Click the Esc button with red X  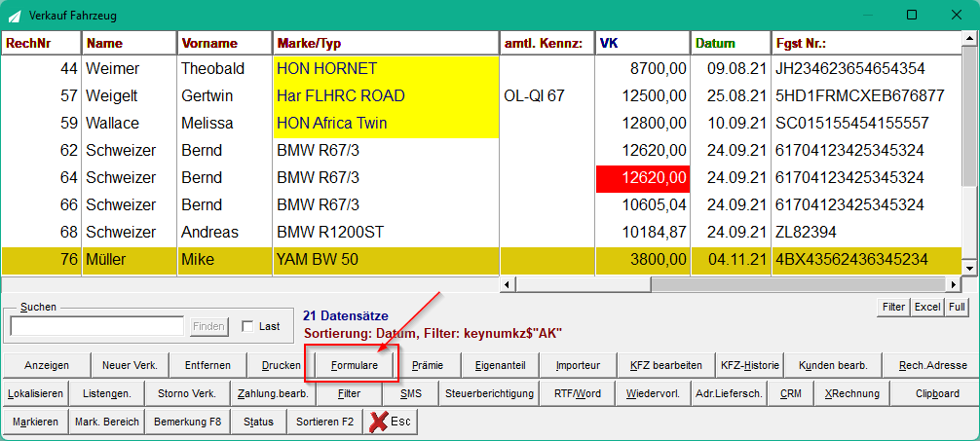click(390, 422)
